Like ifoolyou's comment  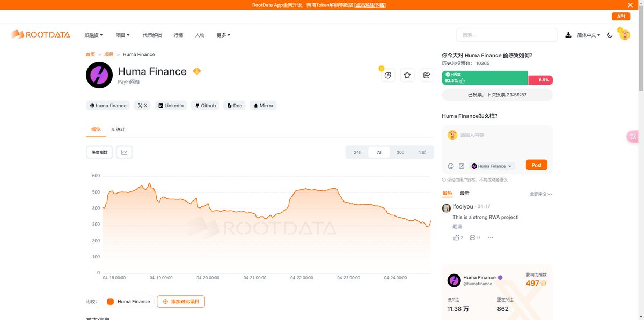[x=458, y=237]
